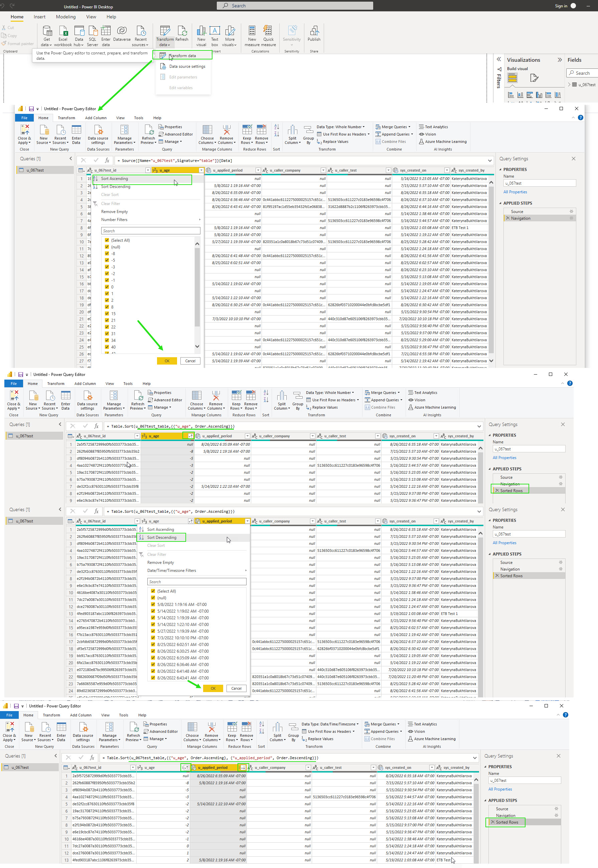Click Refresh in the Power BI Desktop ribbon

[182, 34]
